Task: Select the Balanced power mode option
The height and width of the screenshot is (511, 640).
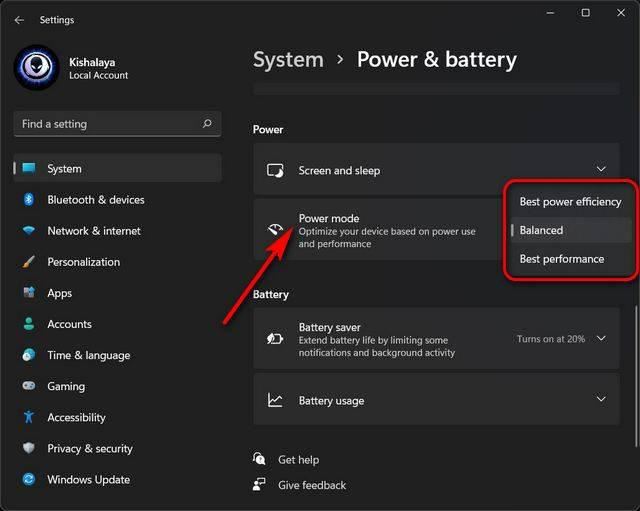Action: pyautogui.click(x=541, y=230)
